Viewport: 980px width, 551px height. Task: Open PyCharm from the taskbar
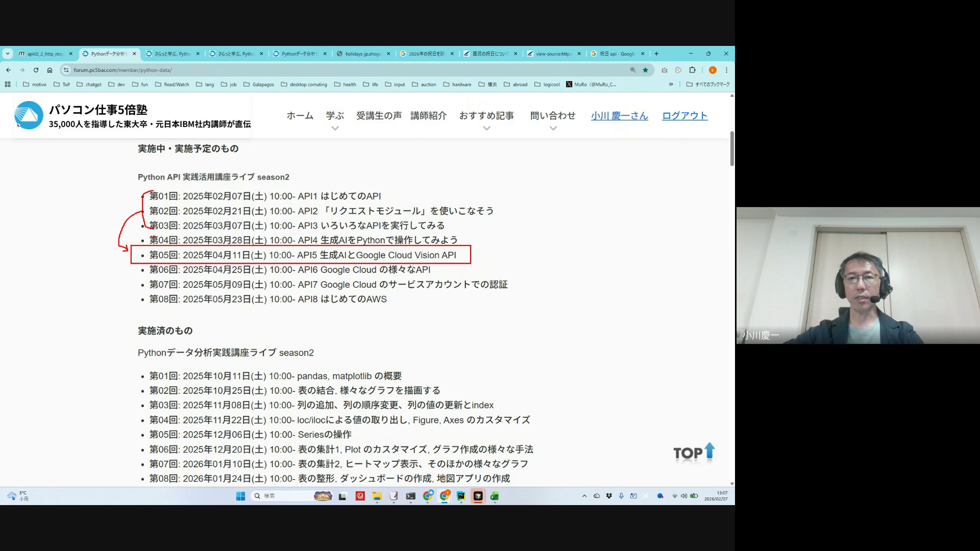pyautogui.click(x=461, y=496)
